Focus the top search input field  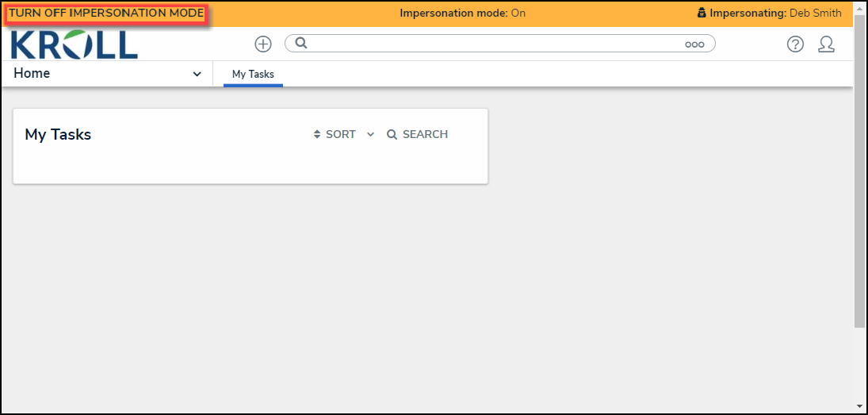tap(500, 43)
